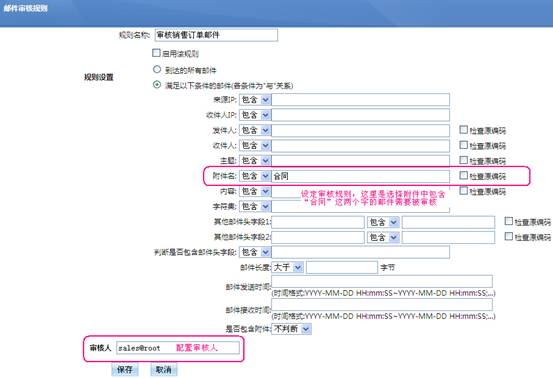This screenshot has width=553, height=378.
Task: Click 判断是否包含邮件头字段 text field
Action: (x=360, y=252)
